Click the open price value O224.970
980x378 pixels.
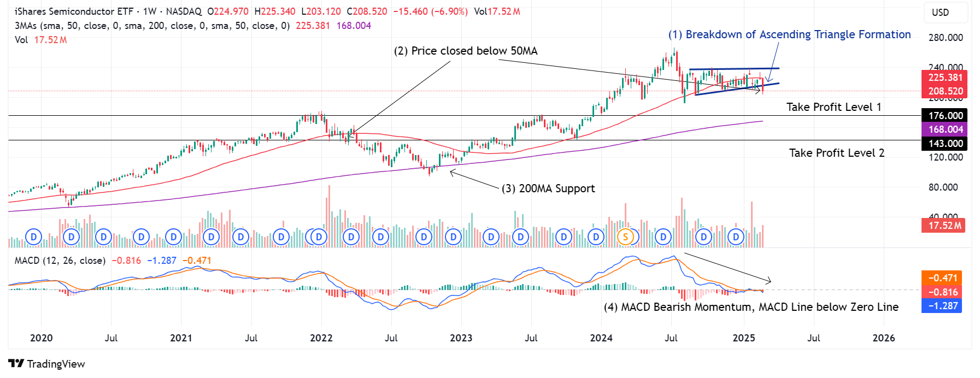pos(228,11)
